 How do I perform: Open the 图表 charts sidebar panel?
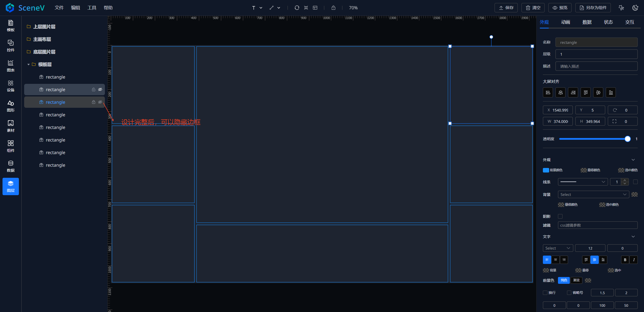[x=11, y=66]
